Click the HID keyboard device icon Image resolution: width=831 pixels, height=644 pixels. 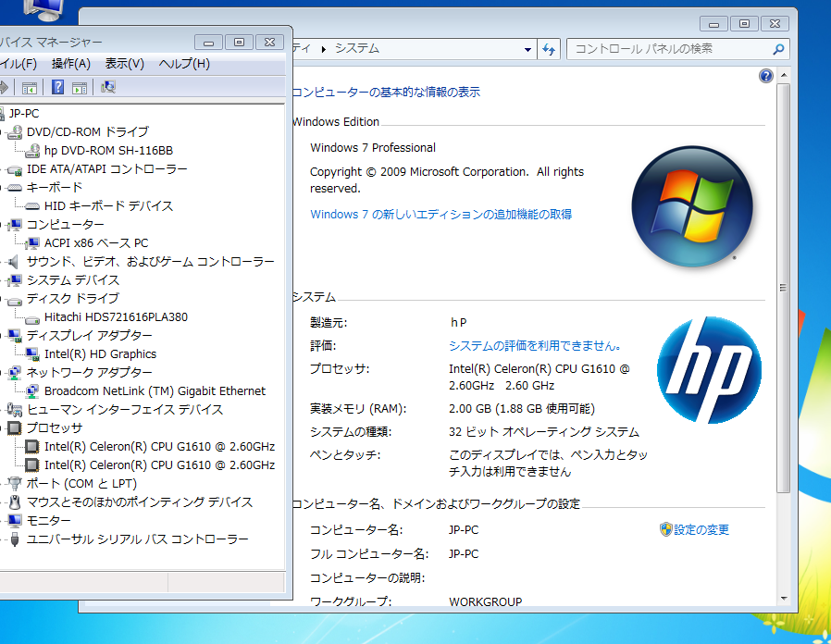coord(32,206)
